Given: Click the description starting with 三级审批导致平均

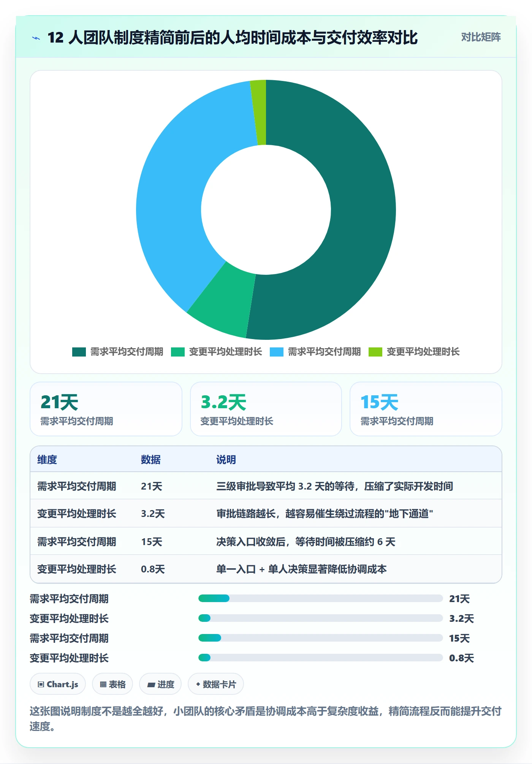Looking at the screenshot, I should (x=334, y=486).
